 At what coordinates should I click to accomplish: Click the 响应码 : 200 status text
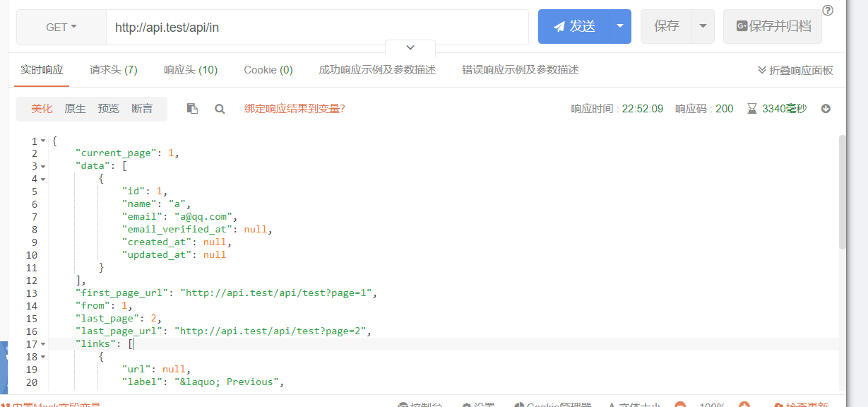(704, 109)
